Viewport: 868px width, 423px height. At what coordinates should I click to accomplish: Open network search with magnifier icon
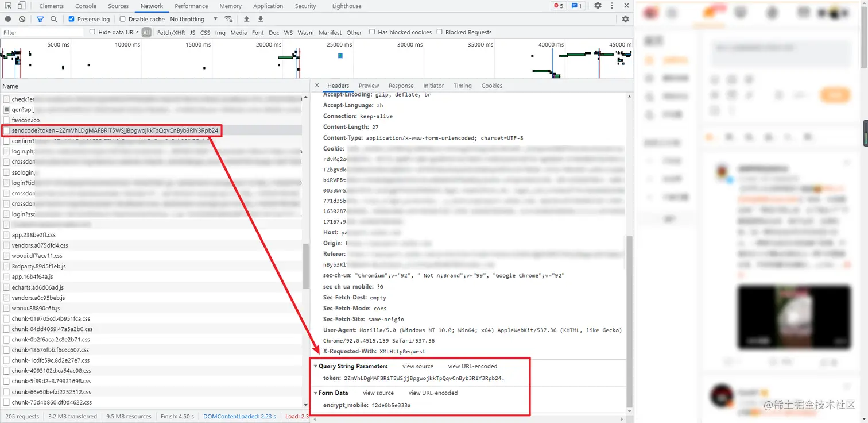(54, 19)
